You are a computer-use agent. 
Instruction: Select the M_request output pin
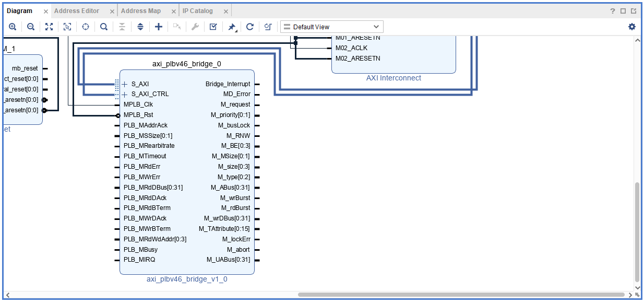235,104
